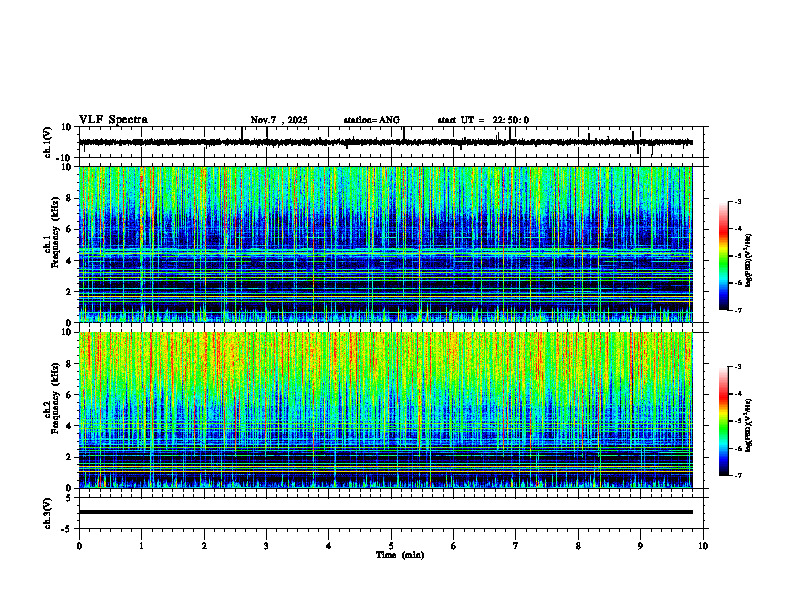Click the ch.1 spectrogram panel
792x612 pixels.
pos(385,244)
